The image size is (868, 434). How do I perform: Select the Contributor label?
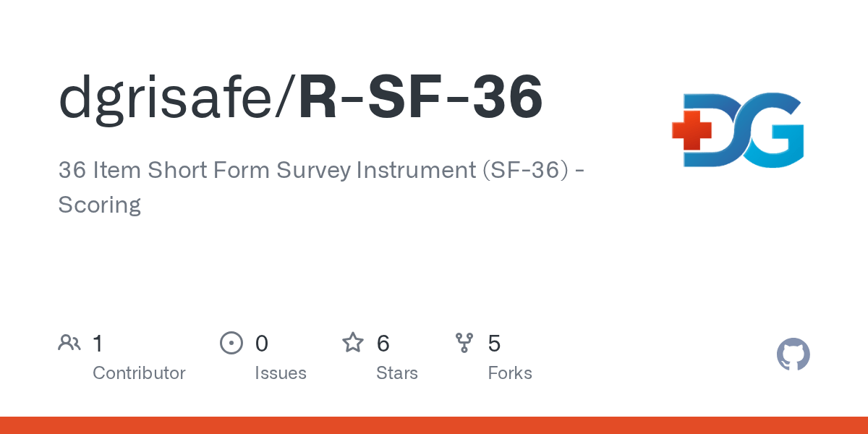[x=139, y=373]
